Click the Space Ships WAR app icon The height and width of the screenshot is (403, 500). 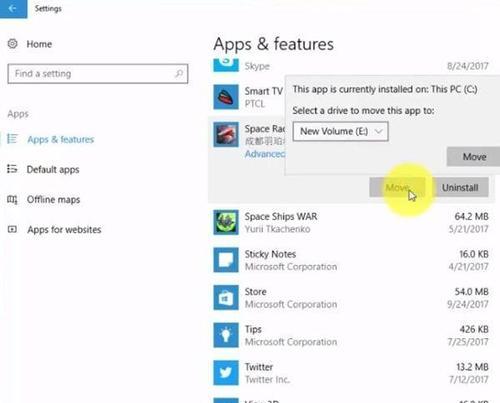[x=226, y=222]
